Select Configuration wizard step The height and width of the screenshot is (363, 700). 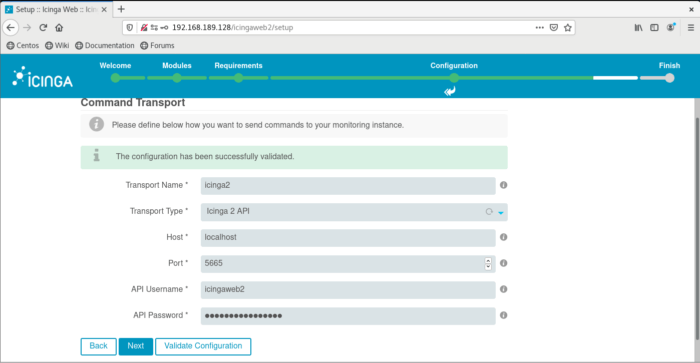pyautogui.click(x=454, y=71)
